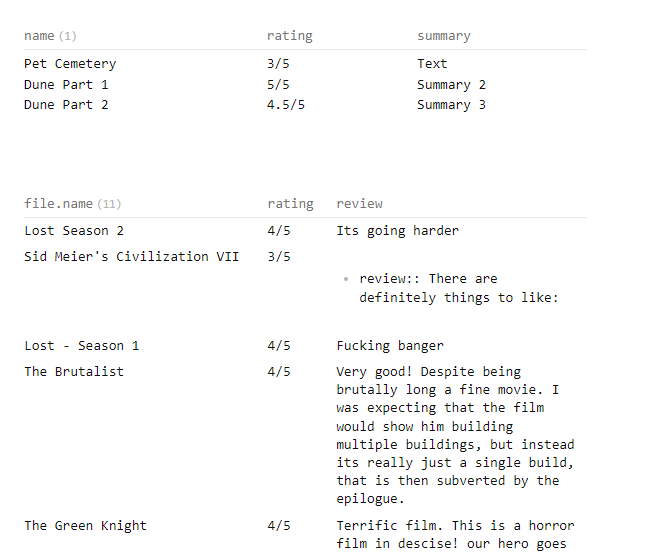Open The Brutalist note

pos(74,371)
